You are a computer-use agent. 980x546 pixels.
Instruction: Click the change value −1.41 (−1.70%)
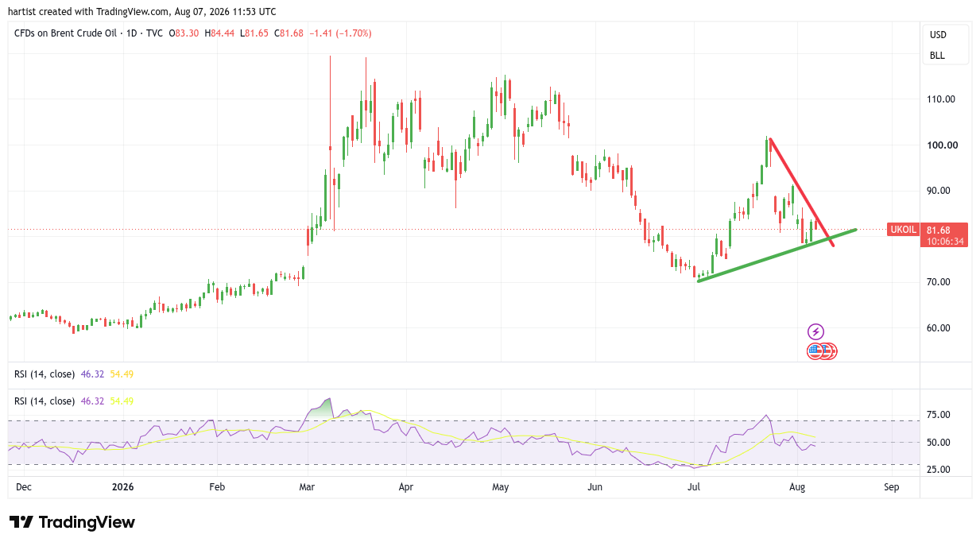pos(340,33)
